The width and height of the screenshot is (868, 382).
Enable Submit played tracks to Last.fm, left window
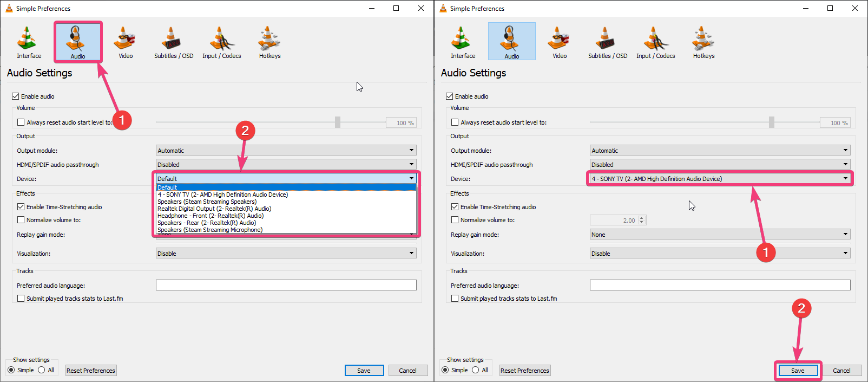(21, 299)
